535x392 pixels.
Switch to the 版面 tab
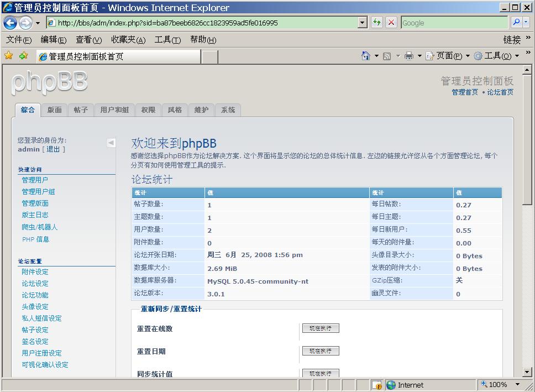pyautogui.click(x=55, y=110)
